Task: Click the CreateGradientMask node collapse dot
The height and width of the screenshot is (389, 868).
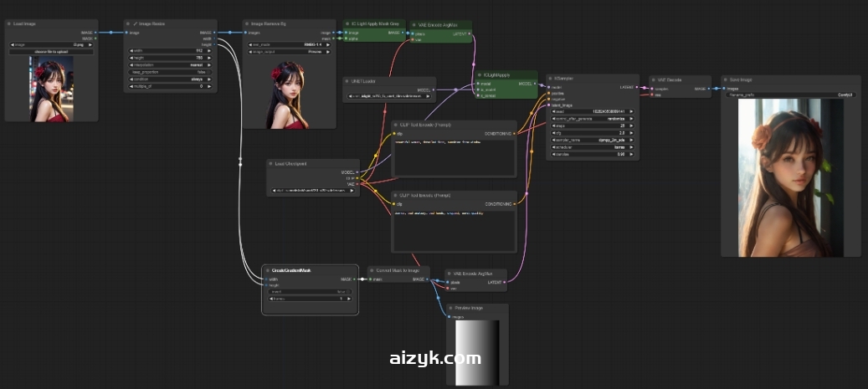Action: coord(267,270)
